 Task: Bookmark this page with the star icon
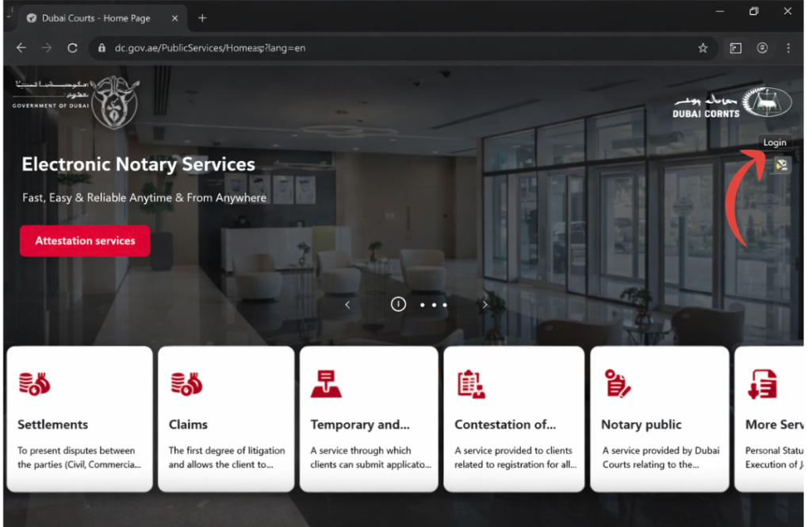point(703,48)
